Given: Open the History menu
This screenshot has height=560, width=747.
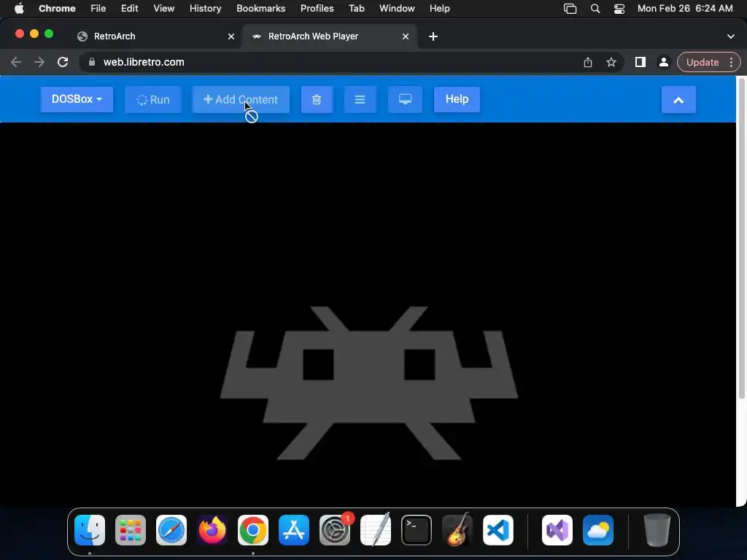Looking at the screenshot, I should [x=205, y=8].
